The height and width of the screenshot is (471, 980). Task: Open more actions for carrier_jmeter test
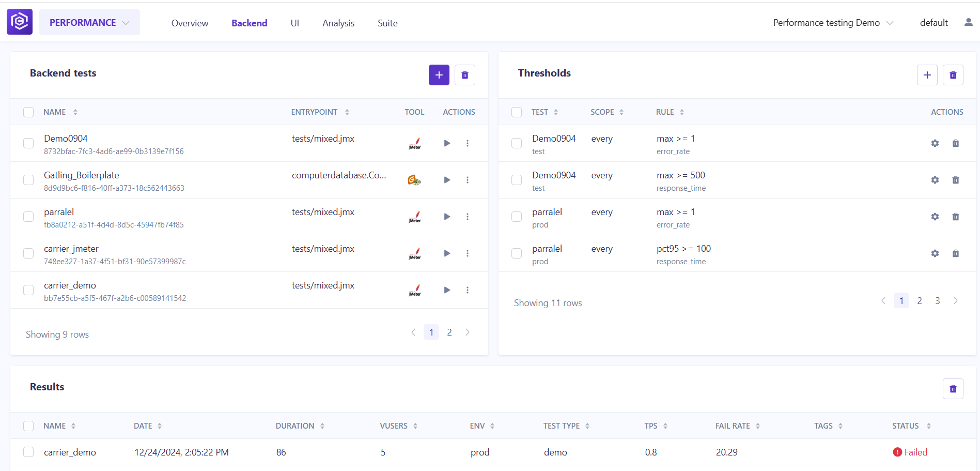pyautogui.click(x=468, y=253)
